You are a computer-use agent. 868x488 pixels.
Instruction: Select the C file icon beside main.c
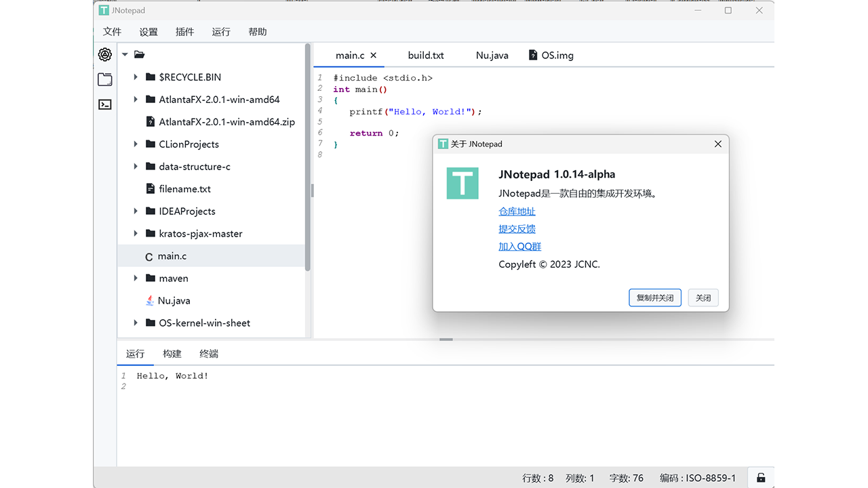point(149,256)
